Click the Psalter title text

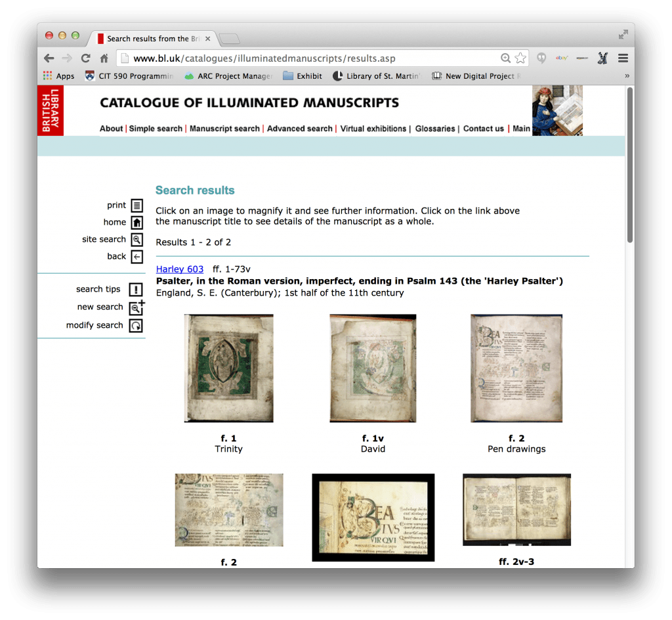click(x=359, y=281)
